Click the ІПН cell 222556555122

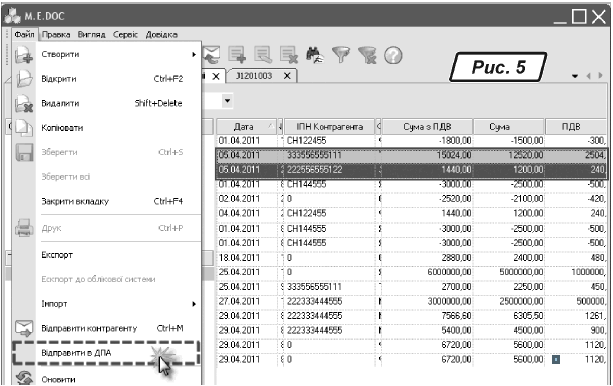[329, 170]
